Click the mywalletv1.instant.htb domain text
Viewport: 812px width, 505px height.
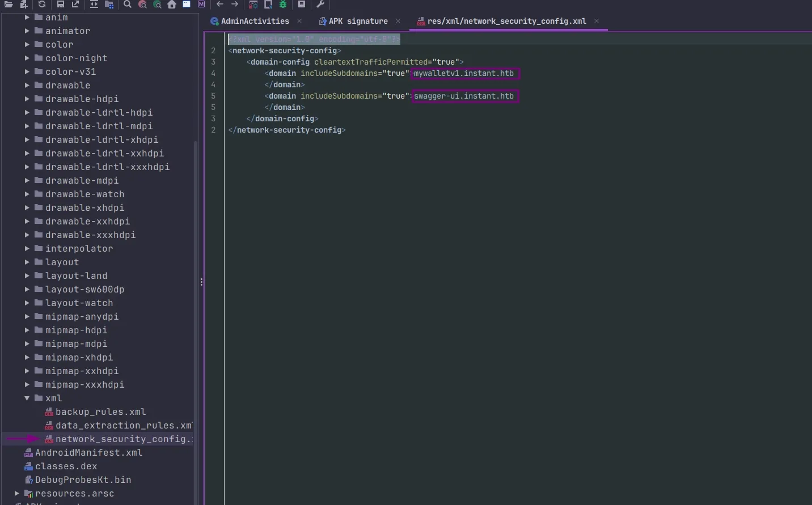464,73
